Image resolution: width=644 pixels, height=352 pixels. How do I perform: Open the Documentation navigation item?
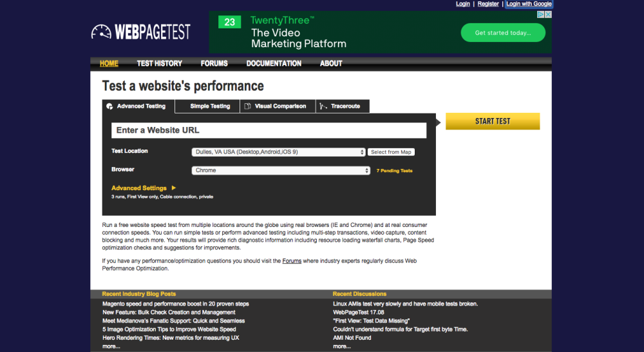pos(274,63)
